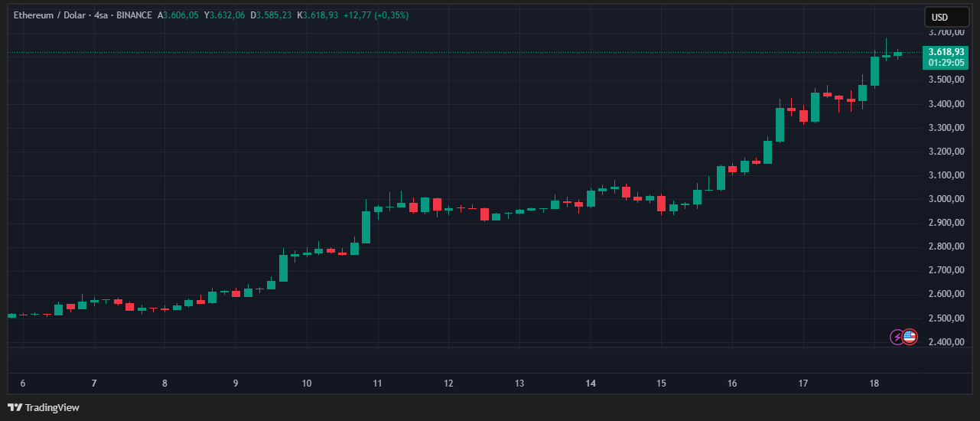Click the 2.800,00 price axis label

pos(946,246)
